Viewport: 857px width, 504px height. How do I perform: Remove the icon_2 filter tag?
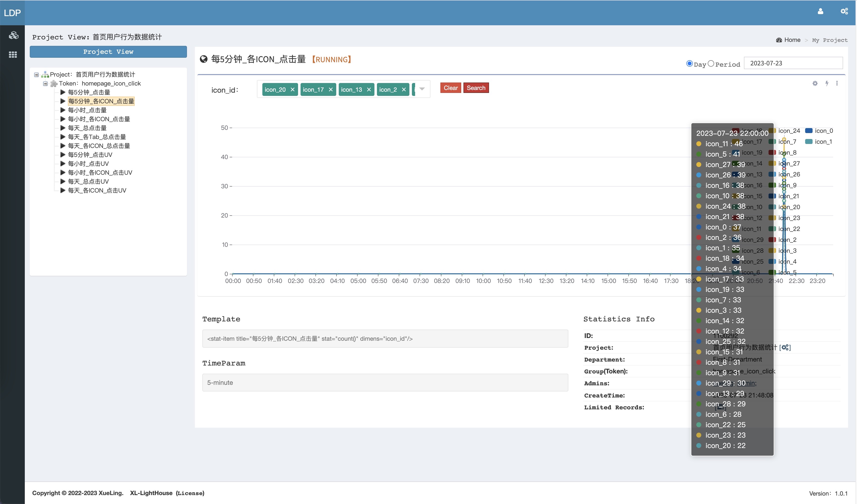coord(404,90)
